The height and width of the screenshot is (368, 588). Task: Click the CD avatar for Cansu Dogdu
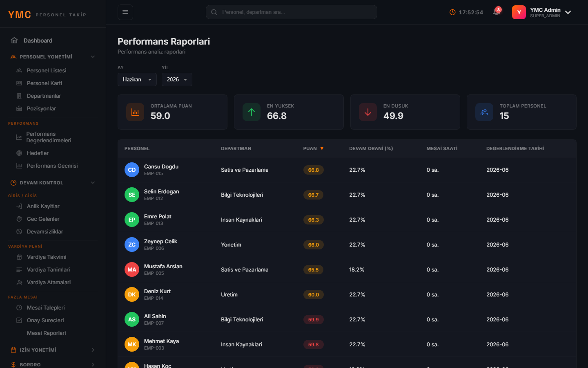click(x=132, y=170)
